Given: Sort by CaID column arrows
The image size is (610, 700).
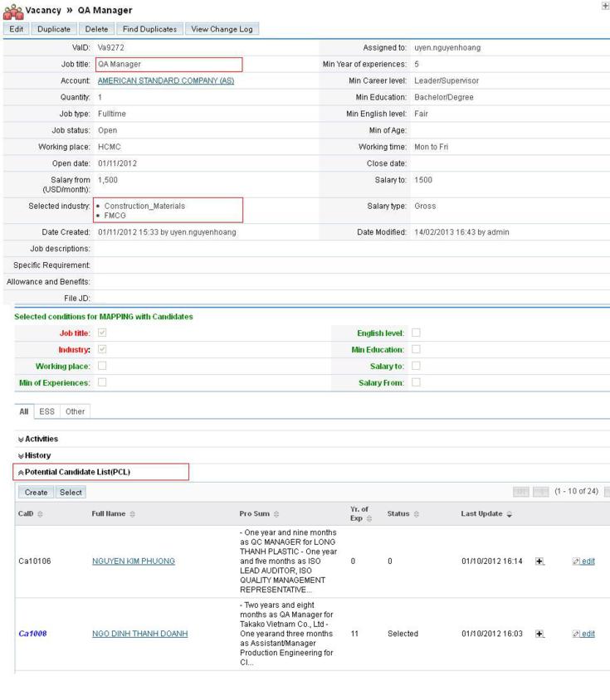Looking at the screenshot, I should click(40, 514).
